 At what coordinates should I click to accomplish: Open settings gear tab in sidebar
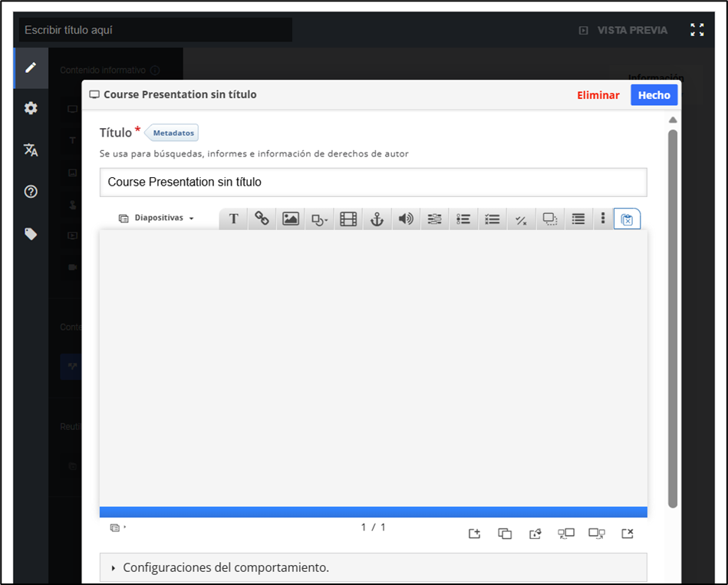[31, 108]
